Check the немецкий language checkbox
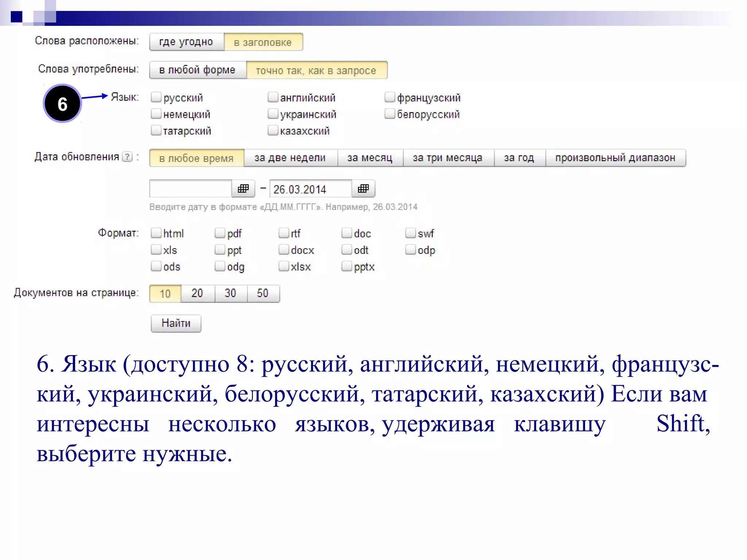747x560 pixels. [156, 114]
